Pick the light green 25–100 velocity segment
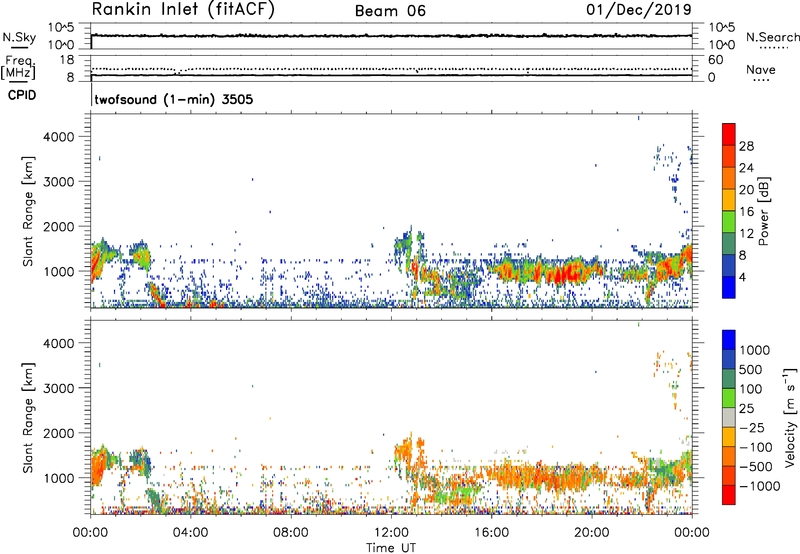Image resolution: width=800 pixels, height=554 pixels. tap(729, 398)
